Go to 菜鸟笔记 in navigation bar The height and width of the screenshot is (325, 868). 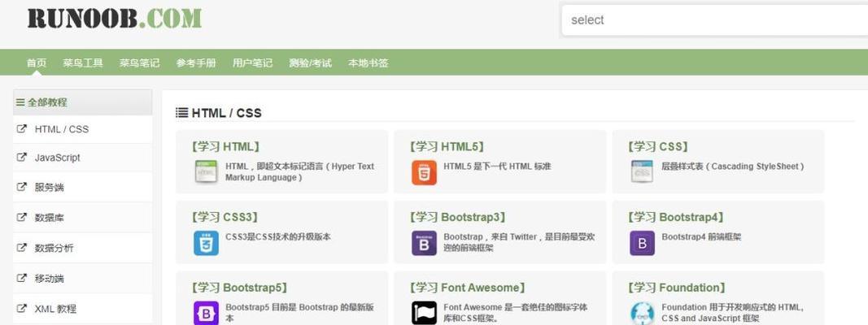(139, 63)
